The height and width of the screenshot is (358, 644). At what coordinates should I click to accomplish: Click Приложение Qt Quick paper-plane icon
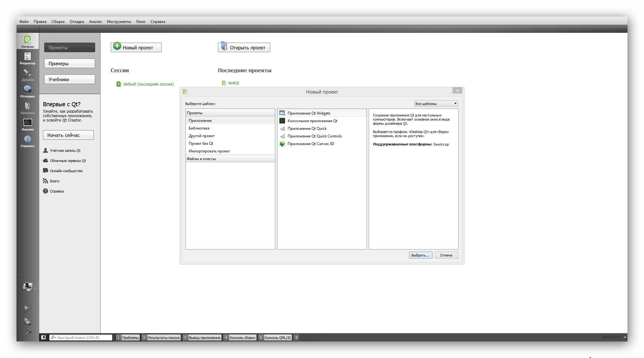point(282,128)
